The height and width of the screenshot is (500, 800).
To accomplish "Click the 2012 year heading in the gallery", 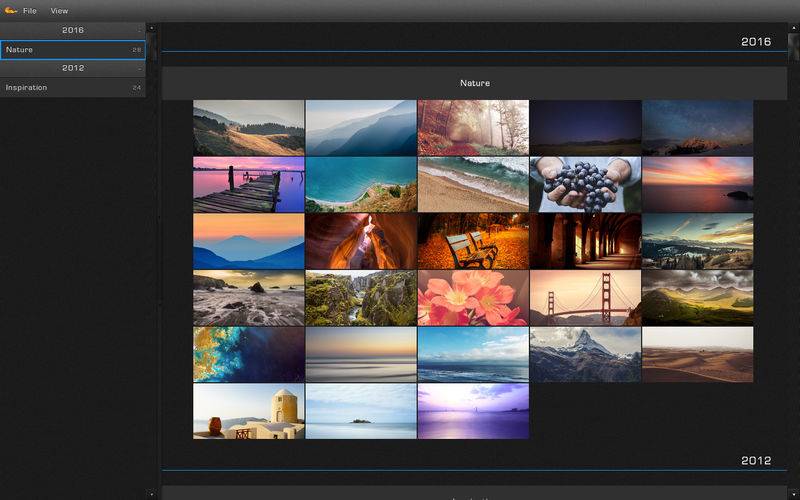I will tap(756, 461).
